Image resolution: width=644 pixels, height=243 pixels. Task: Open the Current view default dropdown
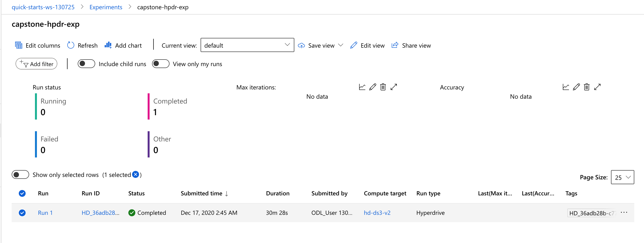247,45
